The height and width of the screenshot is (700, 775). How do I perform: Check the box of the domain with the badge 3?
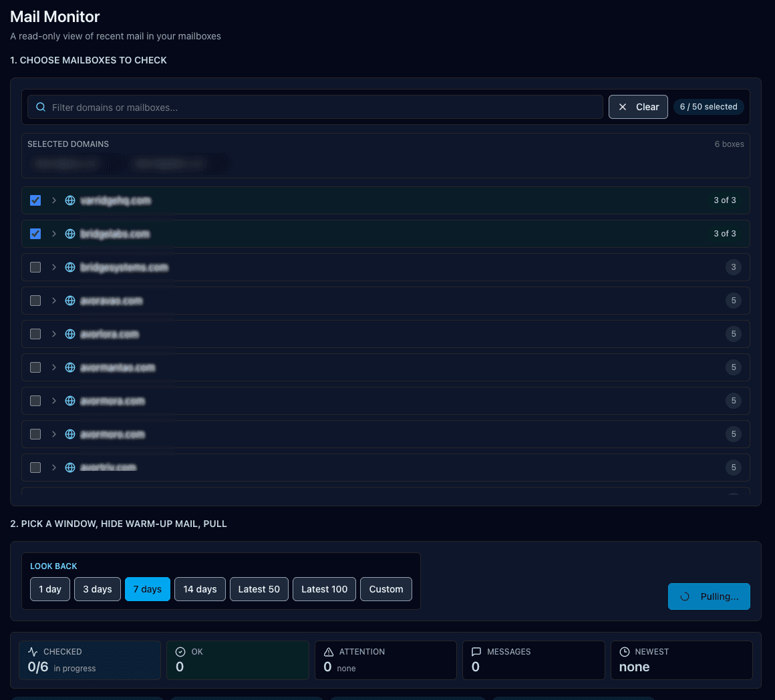click(35, 267)
